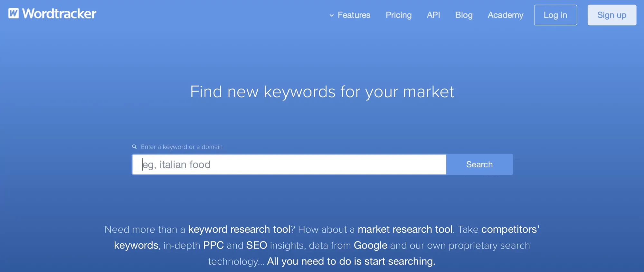Image resolution: width=644 pixels, height=272 pixels.
Task: Open the Pricing page
Action: pos(399,15)
